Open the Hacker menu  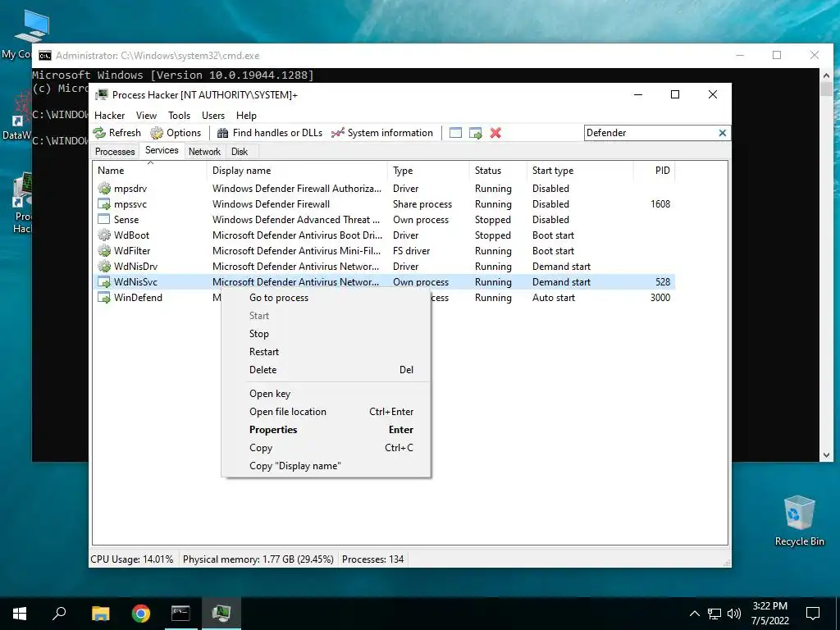[x=109, y=116]
